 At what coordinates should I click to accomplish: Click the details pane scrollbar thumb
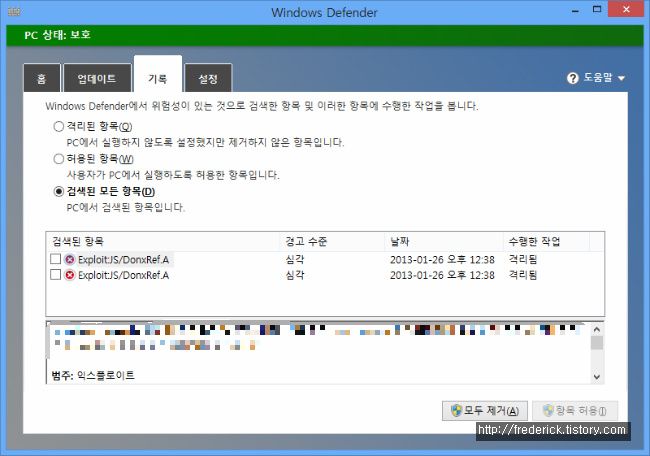(597, 343)
